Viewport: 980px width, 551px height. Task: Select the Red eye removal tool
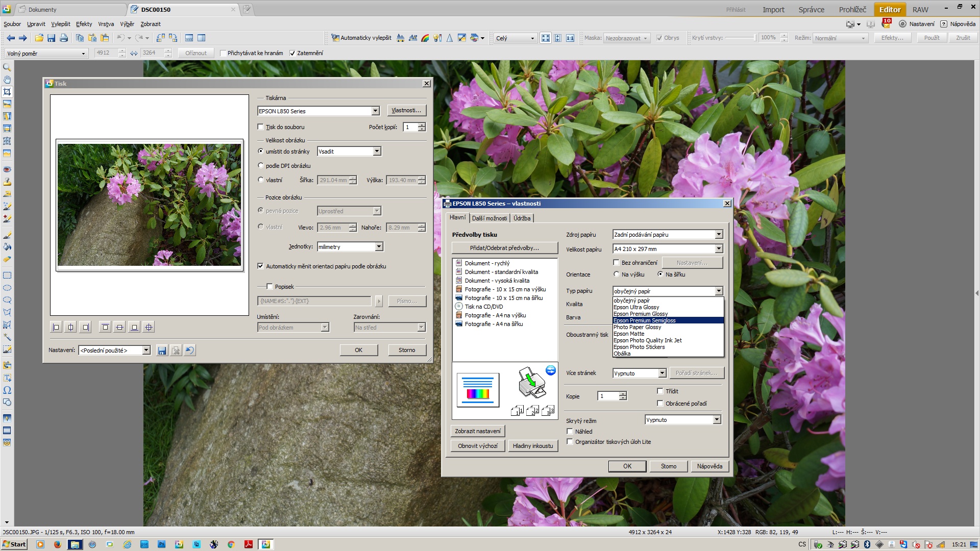pos(7,169)
